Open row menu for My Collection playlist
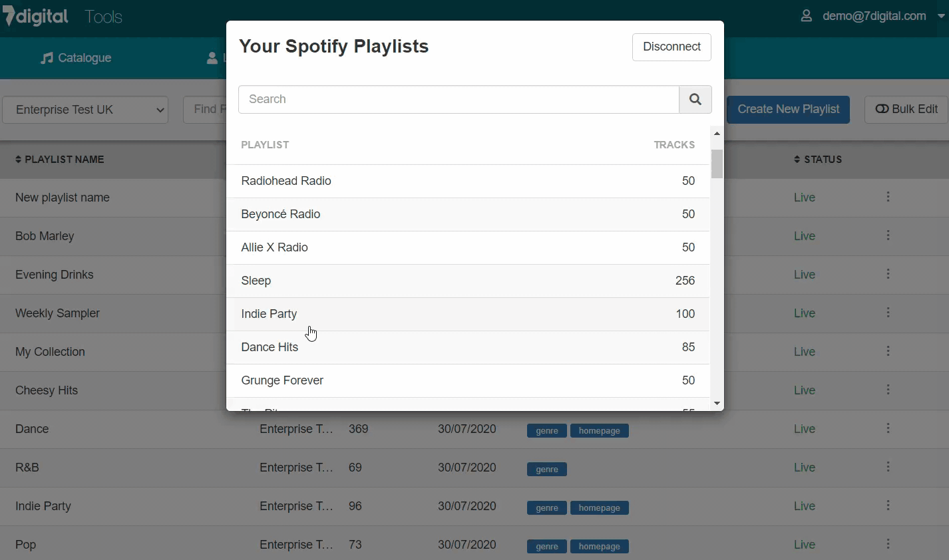The width and height of the screenshot is (949, 560). [888, 351]
